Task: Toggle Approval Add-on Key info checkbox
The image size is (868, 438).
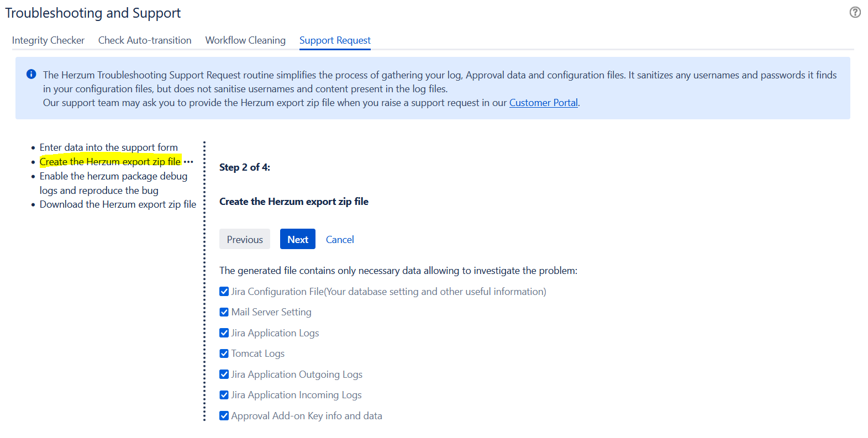Action: pos(224,416)
